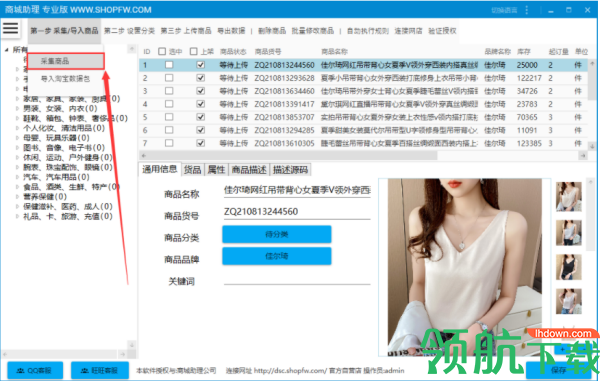Expand 母婴、玩具乐器 category
Image resolution: width=600 pixels, height=381 pixels.
click(x=17, y=138)
